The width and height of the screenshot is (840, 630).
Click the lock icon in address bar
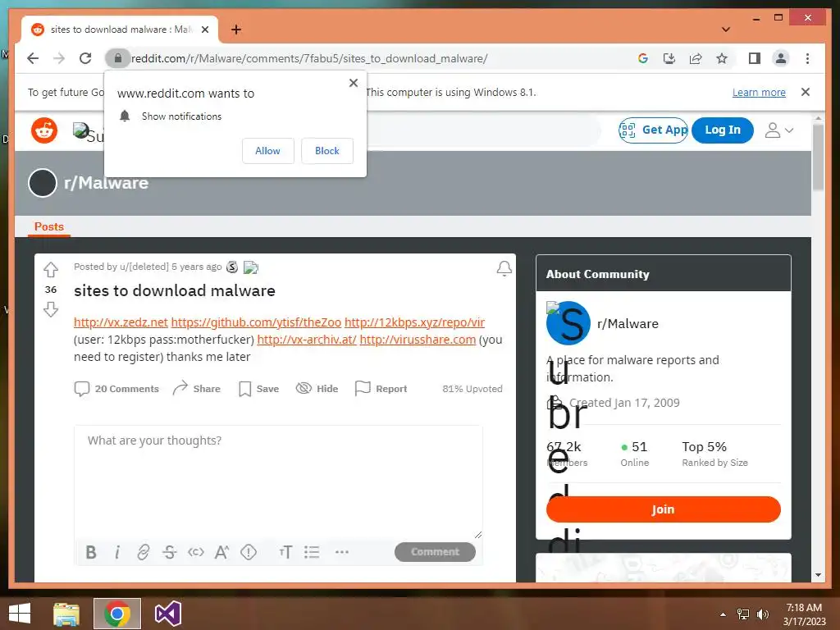118,58
